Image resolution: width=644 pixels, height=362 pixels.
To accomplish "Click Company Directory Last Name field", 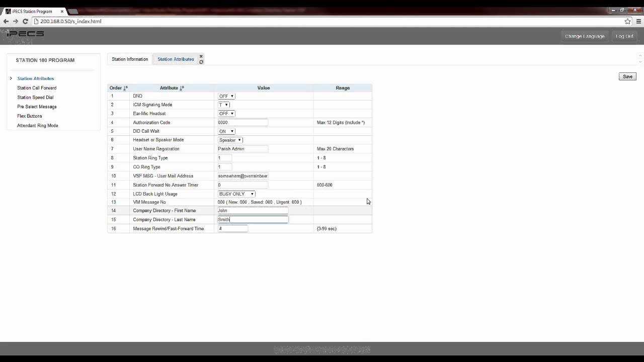I will [253, 220].
